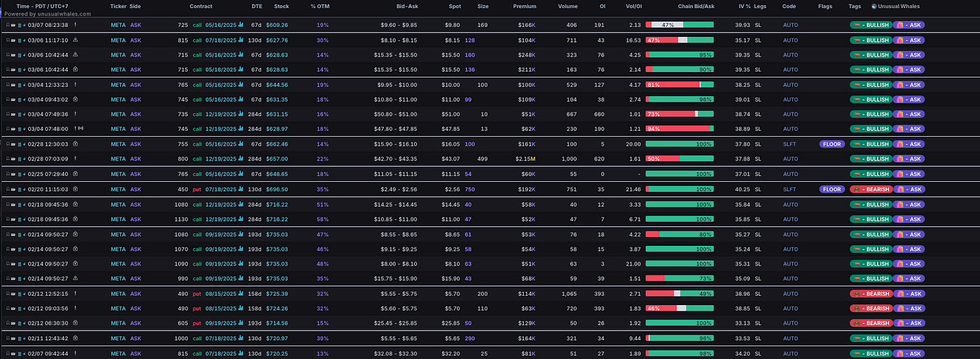980x359 pixels.
Task: Sort by Volume column header
Action: point(567,6)
